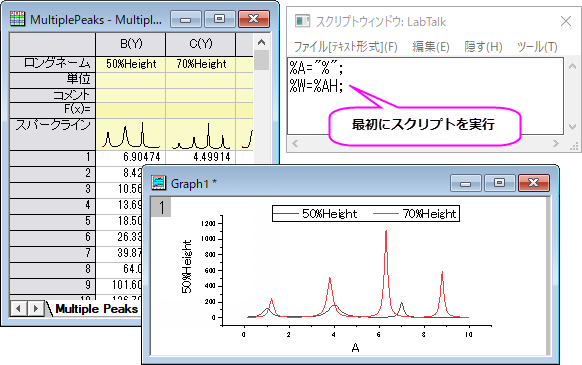Click script line %A="%";
The height and width of the screenshot is (365, 582).
point(317,68)
